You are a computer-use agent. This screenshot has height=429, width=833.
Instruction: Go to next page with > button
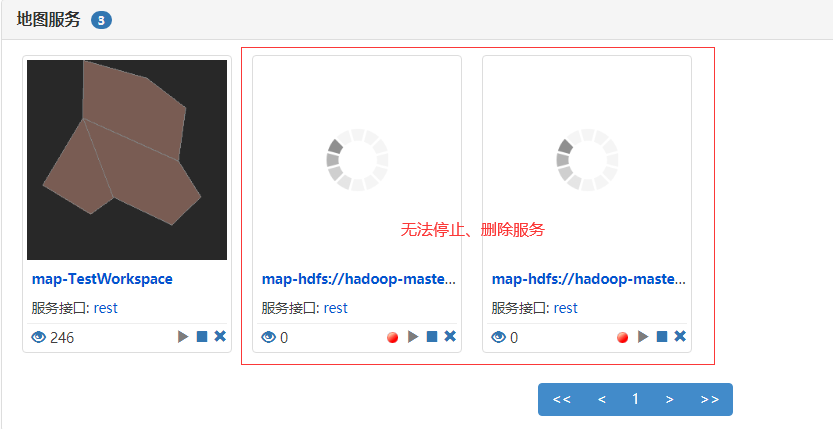(669, 399)
